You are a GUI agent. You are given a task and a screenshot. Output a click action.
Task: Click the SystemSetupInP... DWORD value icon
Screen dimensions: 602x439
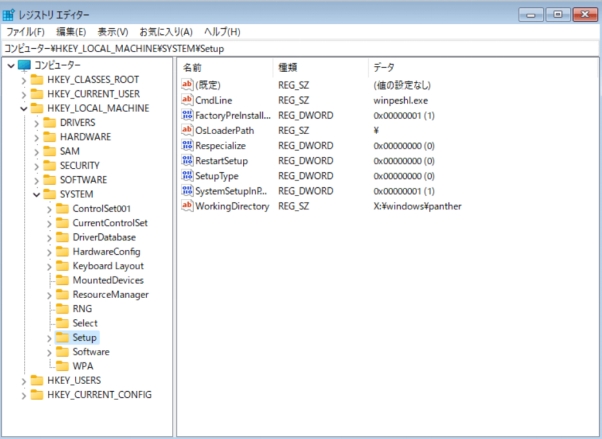[x=187, y=191]
